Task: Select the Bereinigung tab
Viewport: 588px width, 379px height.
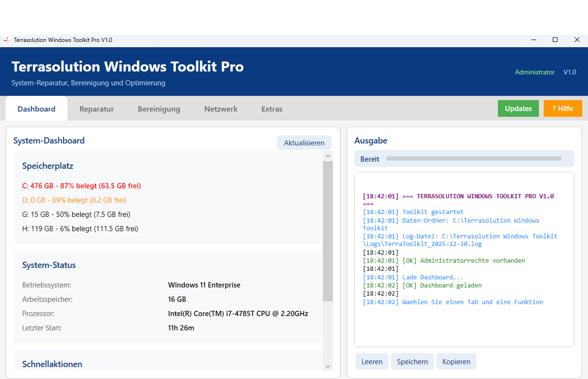Action: pos(159,109)
